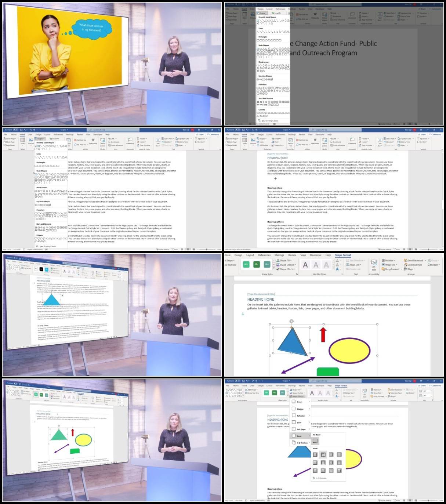The image size is (446, 504).
Task: Open Position dropdown in the zoomed Shape Format ribbon
Action: (389, 260)
